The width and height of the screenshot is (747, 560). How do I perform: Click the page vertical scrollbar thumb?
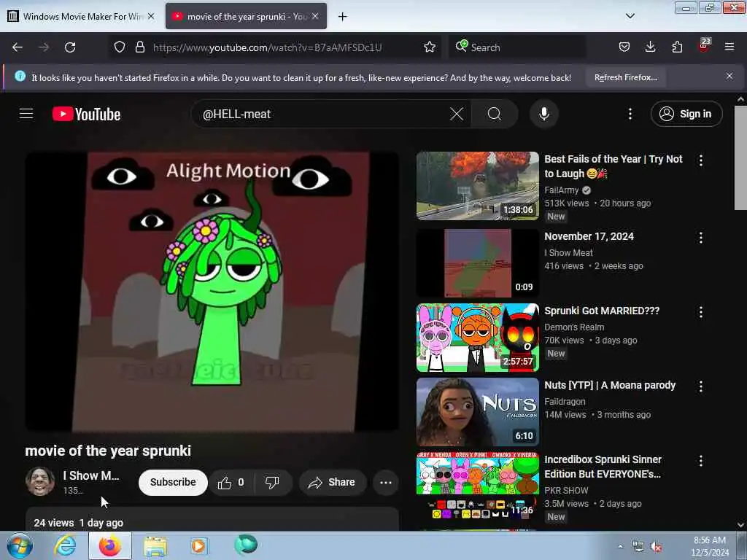pos(740,157)
